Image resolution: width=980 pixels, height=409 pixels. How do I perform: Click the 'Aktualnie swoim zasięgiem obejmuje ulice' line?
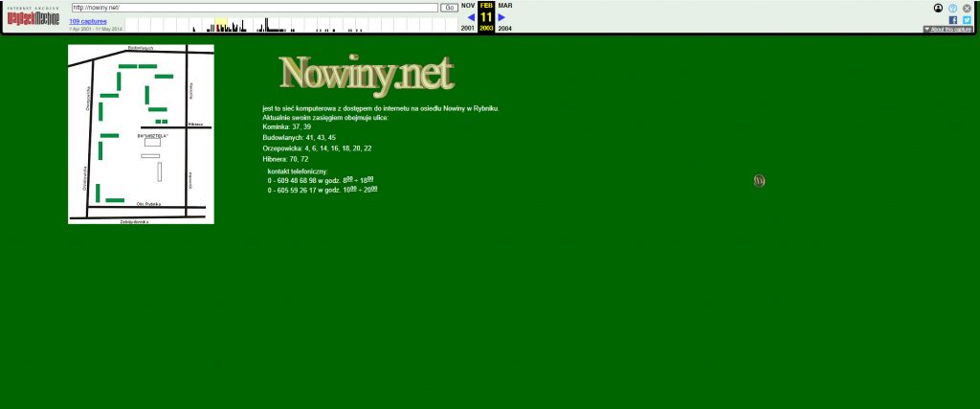point(325,118)
